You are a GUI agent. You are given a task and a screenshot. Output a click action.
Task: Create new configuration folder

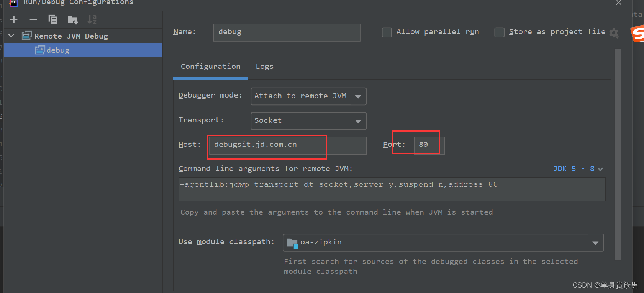73,20
